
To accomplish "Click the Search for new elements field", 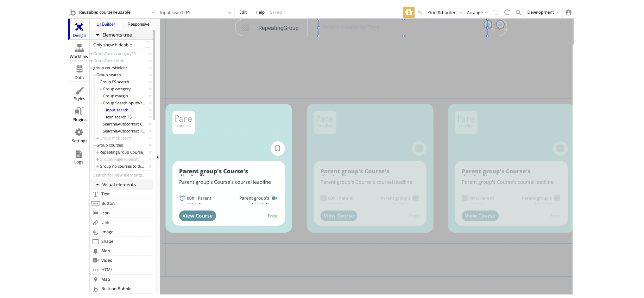I will click(119, 175).
